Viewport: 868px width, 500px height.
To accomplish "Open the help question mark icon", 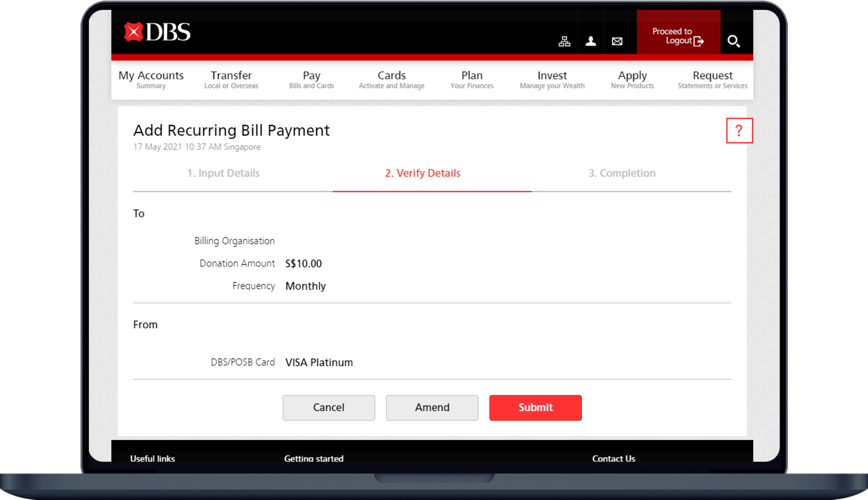I will [739, 130].
